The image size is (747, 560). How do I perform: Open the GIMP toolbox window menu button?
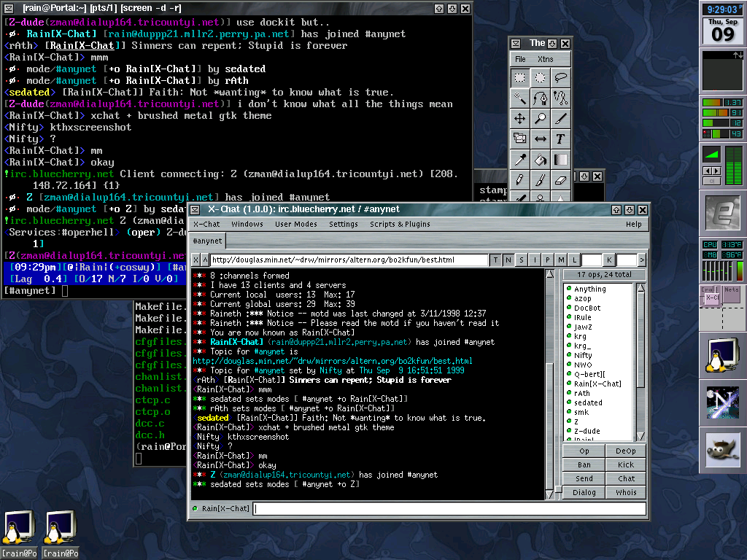516,43
